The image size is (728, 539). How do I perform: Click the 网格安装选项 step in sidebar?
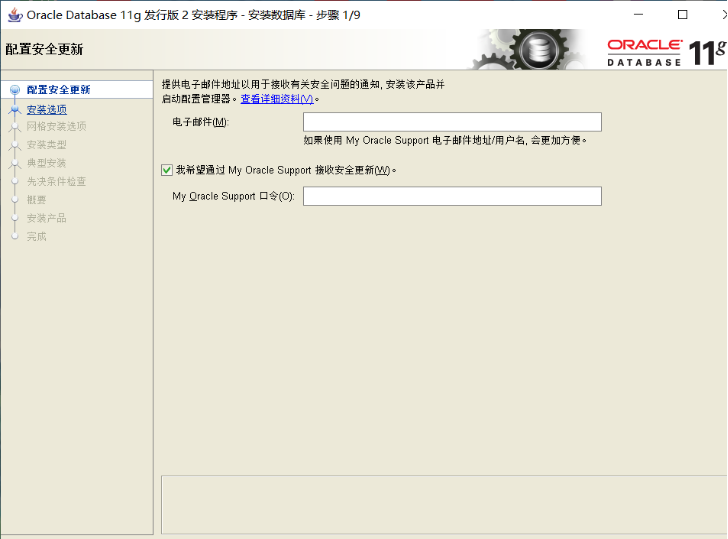(x=56, y=126)
